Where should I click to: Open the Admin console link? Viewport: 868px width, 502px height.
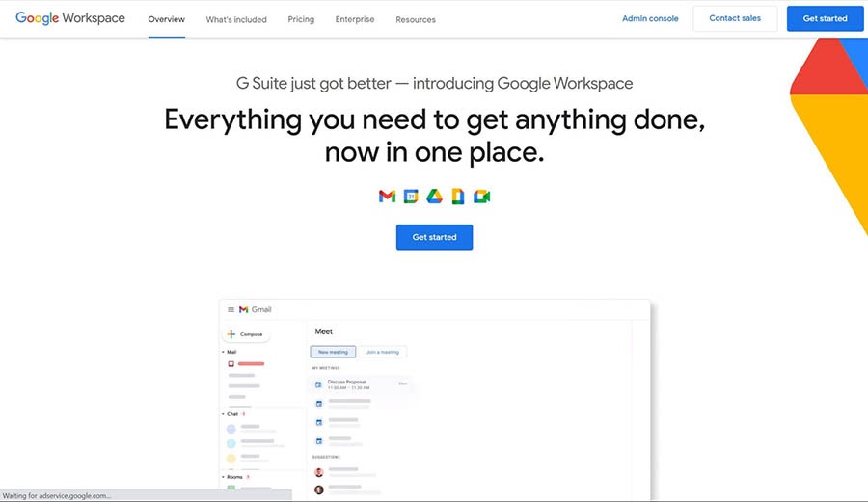[650, 18]
